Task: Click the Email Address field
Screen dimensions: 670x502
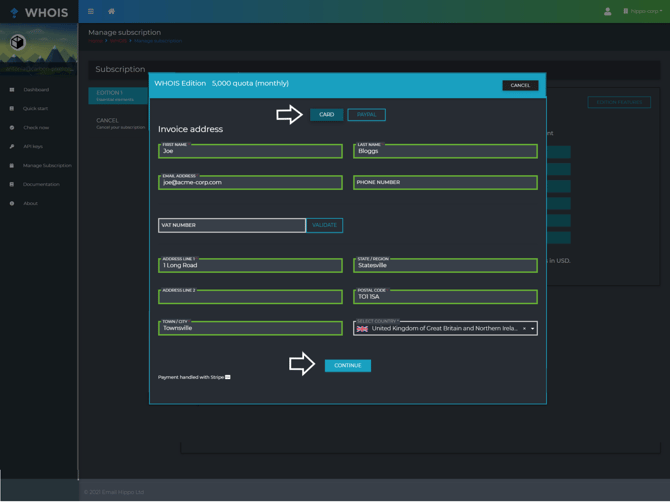Action: coord(250,182)
